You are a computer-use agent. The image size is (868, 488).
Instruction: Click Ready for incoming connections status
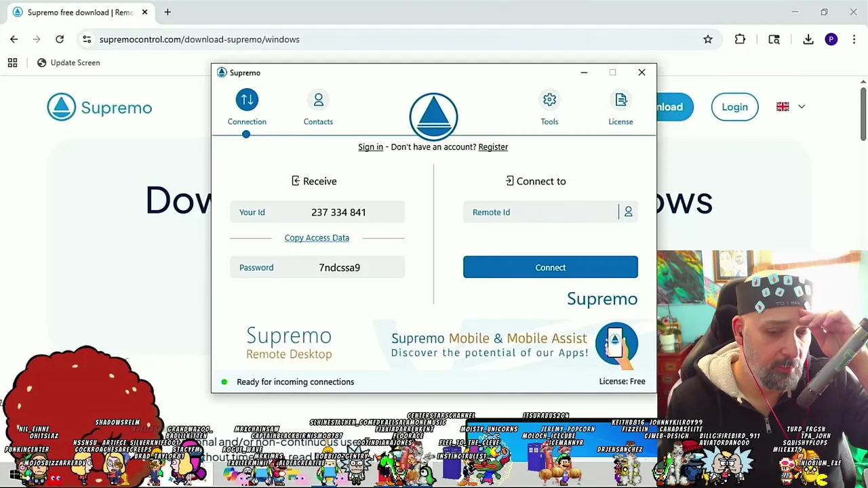coord(295,382)
